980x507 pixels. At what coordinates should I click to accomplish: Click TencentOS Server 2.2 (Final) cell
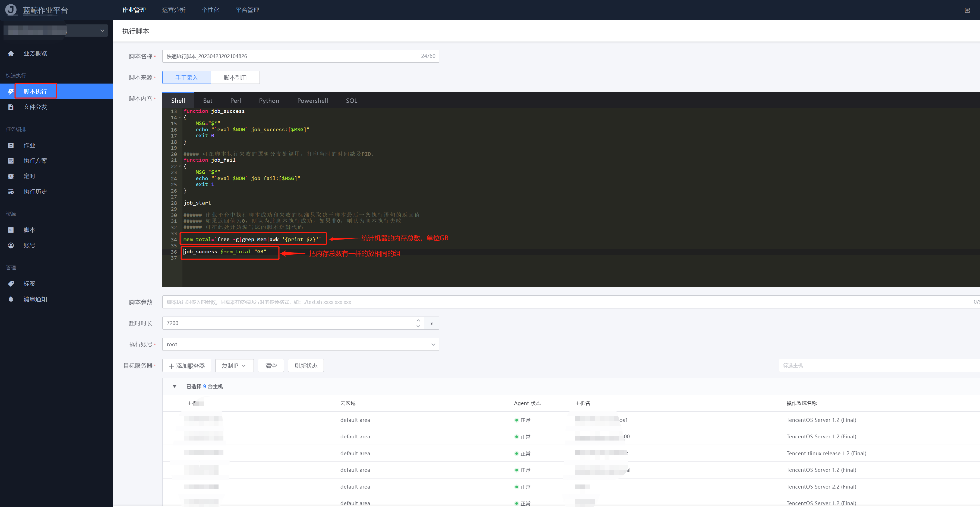point(821,487)
